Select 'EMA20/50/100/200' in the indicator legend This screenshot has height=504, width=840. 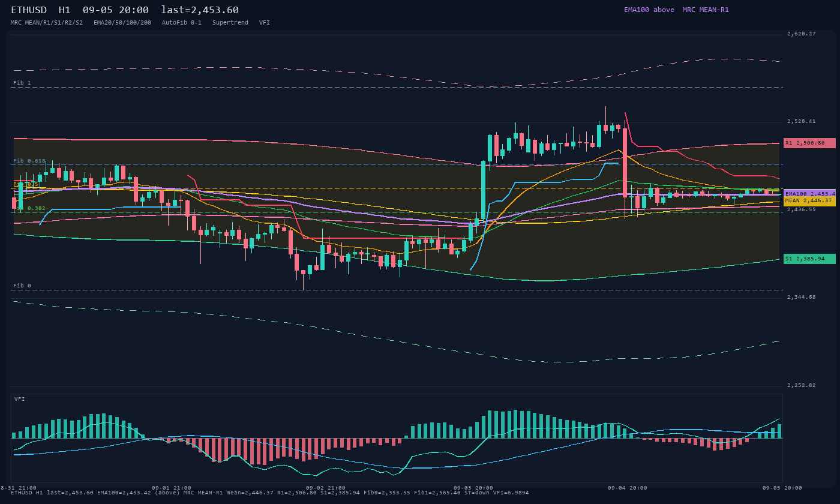[x=122, y=22]
